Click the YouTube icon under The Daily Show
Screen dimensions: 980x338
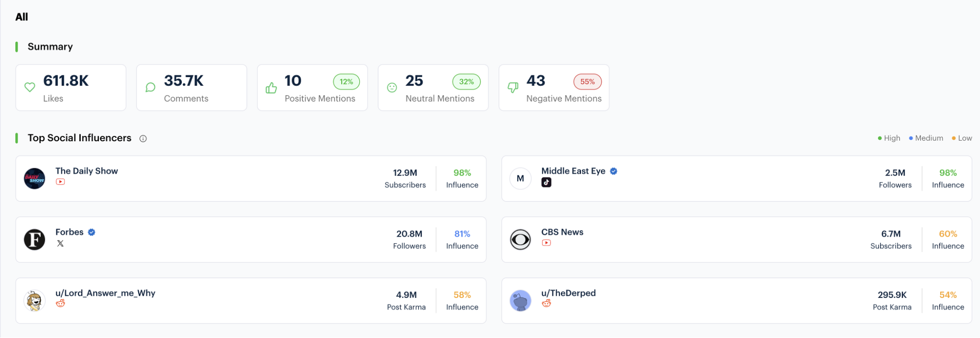click(x=60, y=182)
